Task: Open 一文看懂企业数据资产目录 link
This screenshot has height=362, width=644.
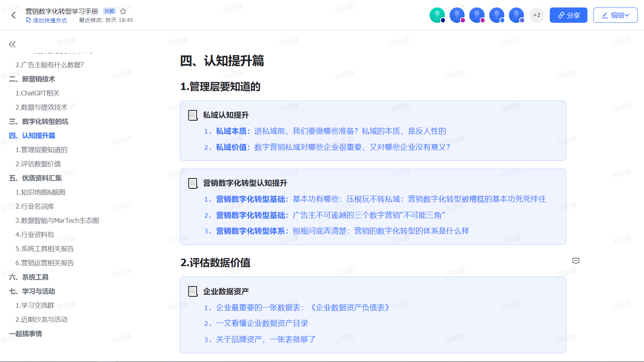Action: coord(262,323)
